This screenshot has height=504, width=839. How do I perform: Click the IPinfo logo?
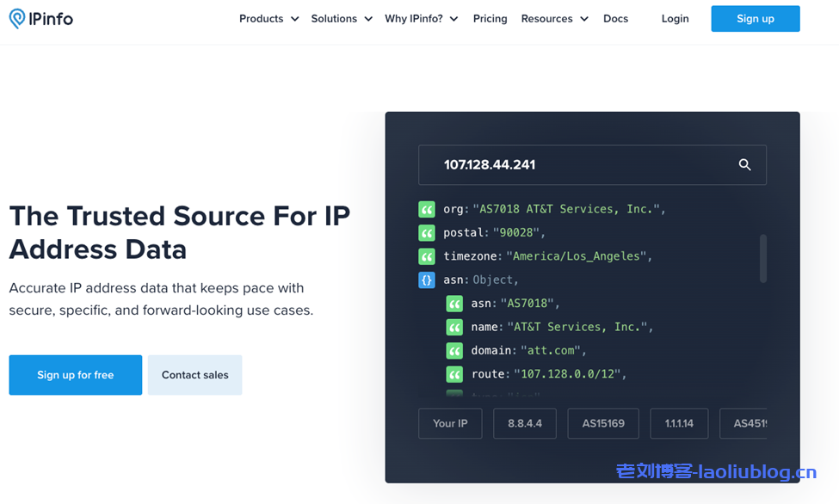click(41, 18)
